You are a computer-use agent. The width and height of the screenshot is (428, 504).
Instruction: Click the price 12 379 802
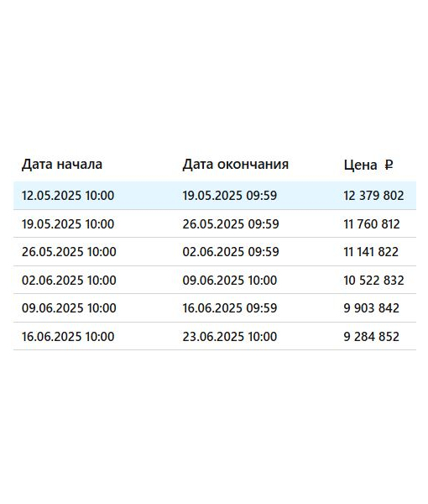click(373, 196)
